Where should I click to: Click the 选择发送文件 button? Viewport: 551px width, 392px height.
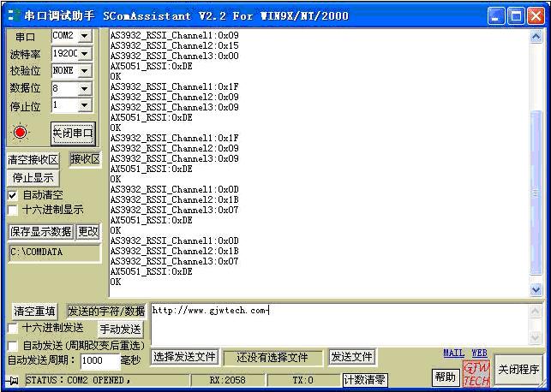pyautogui.click(x=184, y=357)
